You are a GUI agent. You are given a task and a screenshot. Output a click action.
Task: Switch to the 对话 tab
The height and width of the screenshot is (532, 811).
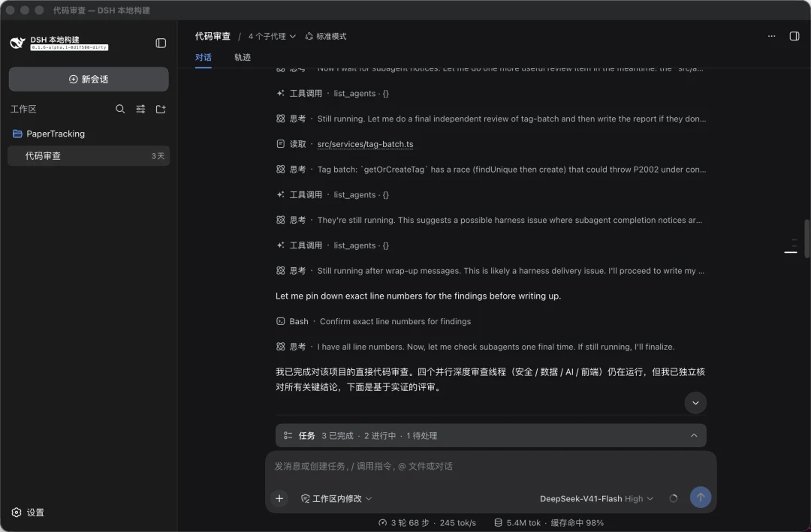coord(204,57)
